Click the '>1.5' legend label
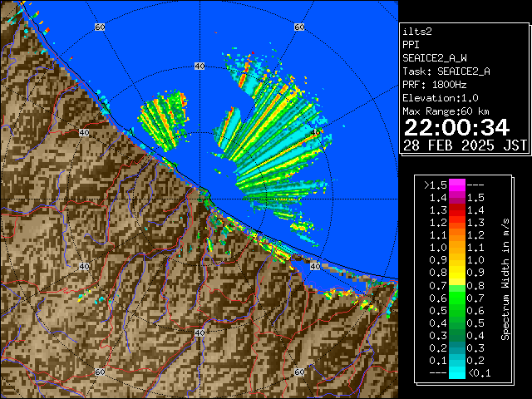Viewport: 532px width, 399px height. (x=436, y=185)
